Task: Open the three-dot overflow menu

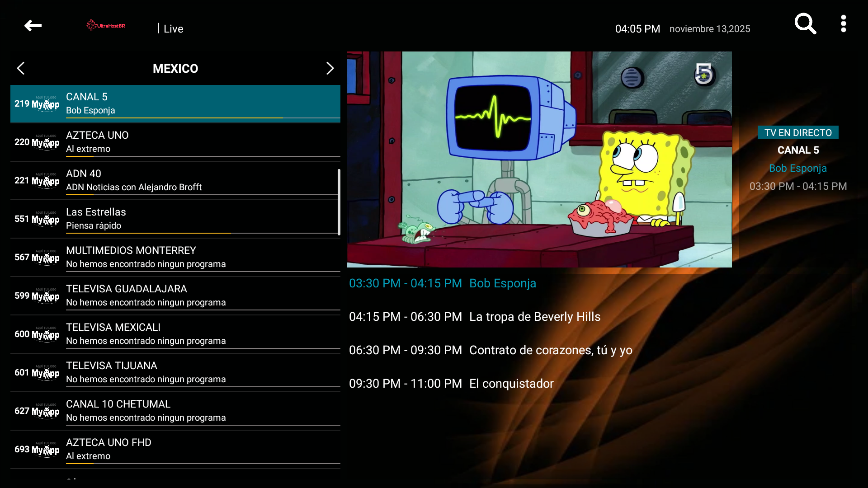Action: pyautogui.click(x=843, y=24)
